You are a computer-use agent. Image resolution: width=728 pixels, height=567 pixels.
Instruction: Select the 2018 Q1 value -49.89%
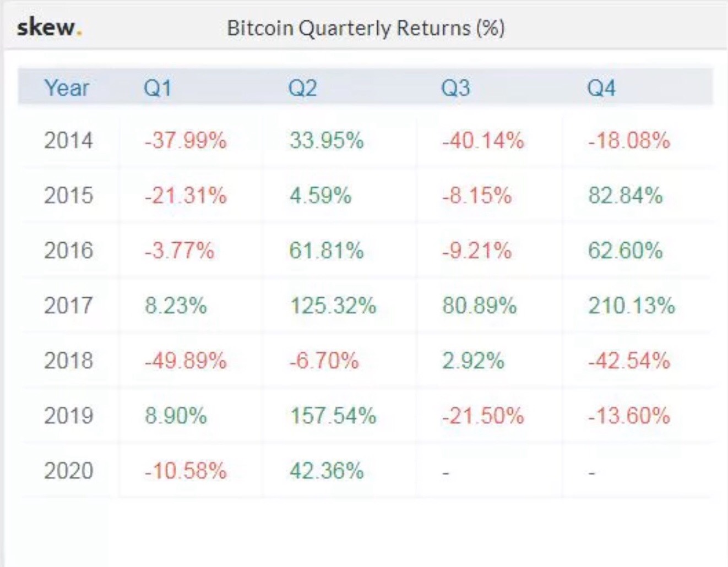(186, 361)
